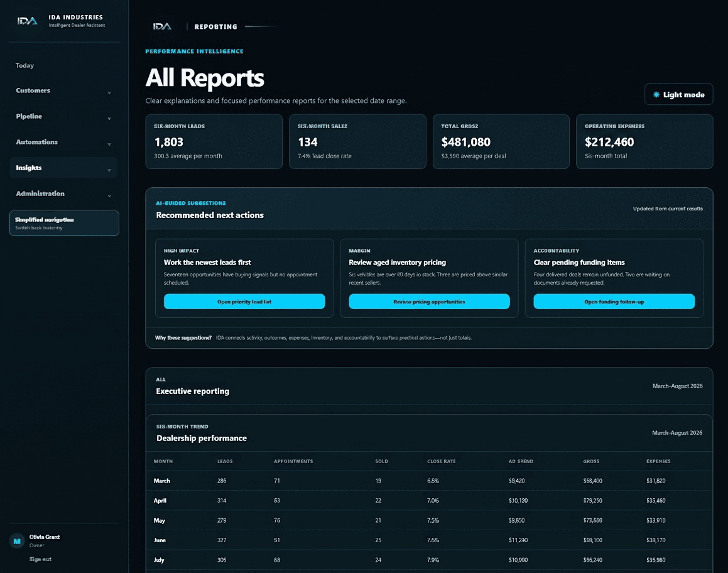Click the Sold column header
Image resolution: width=728 pixels, height=573 pixels.
(382, 461)
